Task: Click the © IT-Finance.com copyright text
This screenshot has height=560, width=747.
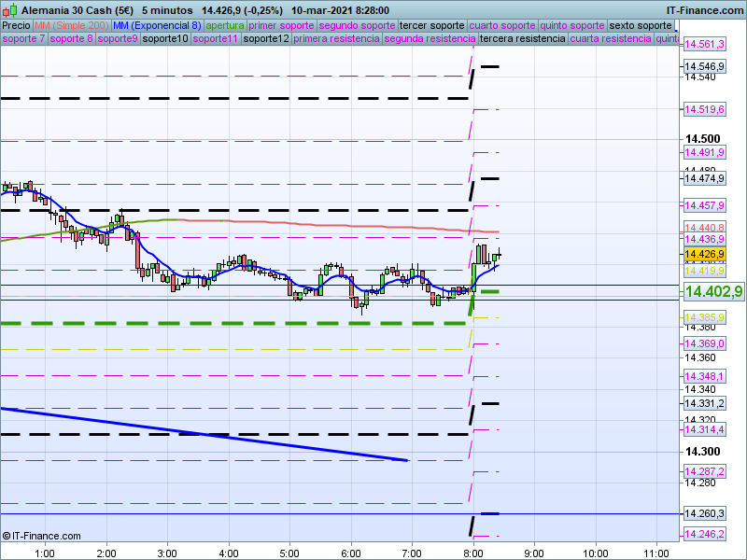Action: (x=42, y=536)
